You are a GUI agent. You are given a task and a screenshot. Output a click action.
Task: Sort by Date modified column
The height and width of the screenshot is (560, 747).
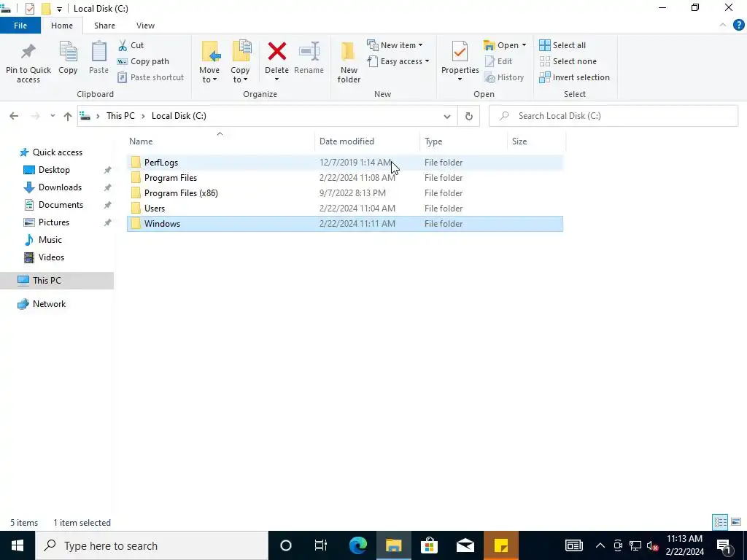point(368,141)
